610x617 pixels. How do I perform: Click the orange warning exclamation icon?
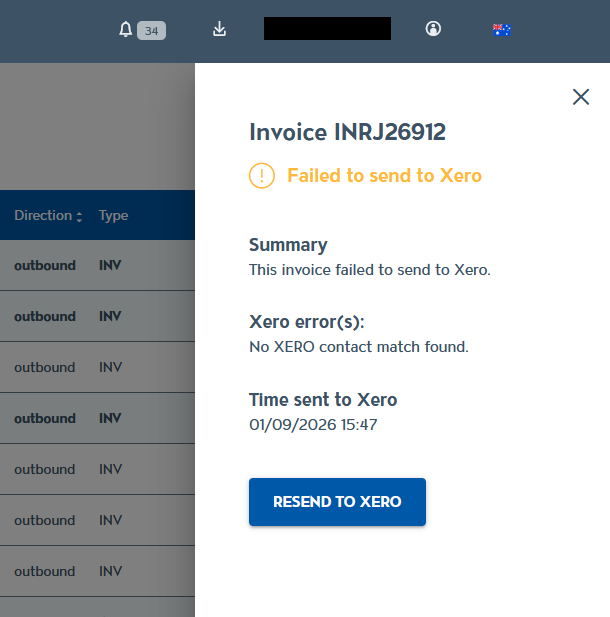[x=262, y=175]
